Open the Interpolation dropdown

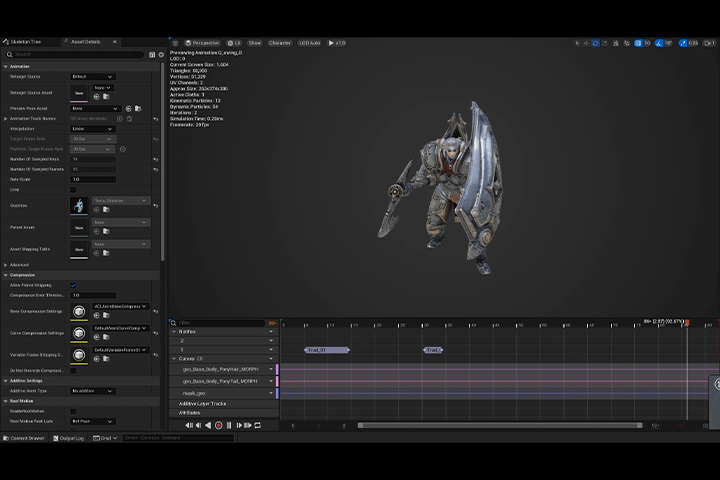pos(92,129)
